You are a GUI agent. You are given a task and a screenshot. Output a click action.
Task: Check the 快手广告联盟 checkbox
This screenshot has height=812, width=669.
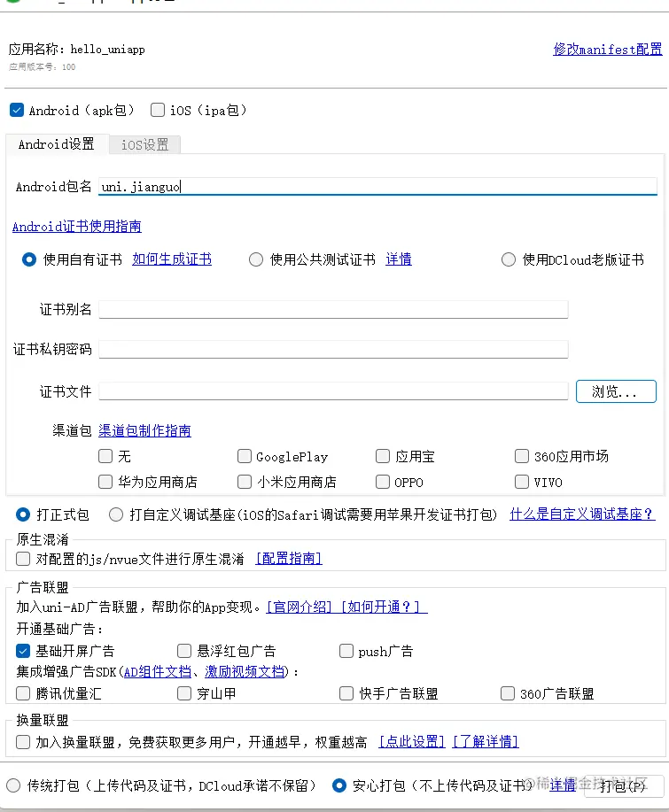[x=346, y=693]
